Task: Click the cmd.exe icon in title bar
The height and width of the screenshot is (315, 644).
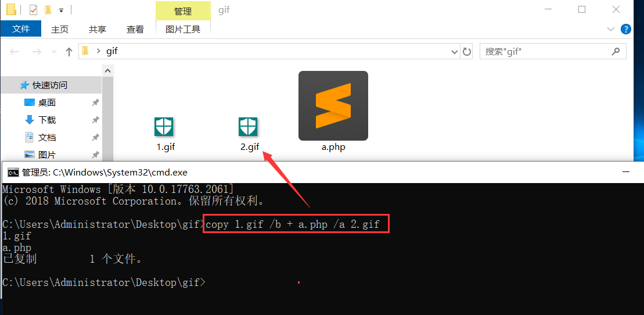Action: pos(13,172)
